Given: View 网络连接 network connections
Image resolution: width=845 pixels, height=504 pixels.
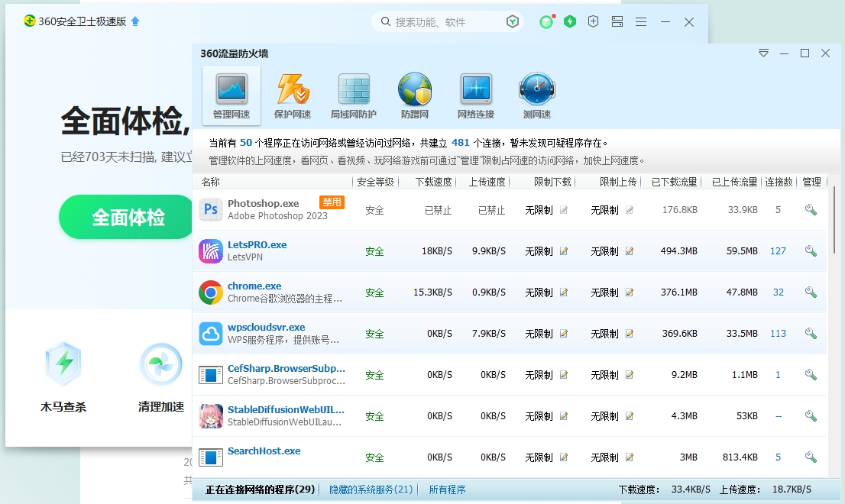Looking at the screenshot, I should tap(475, 93).
